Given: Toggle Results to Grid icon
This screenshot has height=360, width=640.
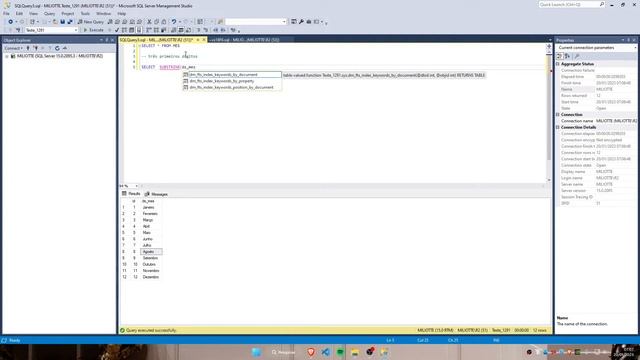Looking at the screenshot, I should (x=181, y=30).
